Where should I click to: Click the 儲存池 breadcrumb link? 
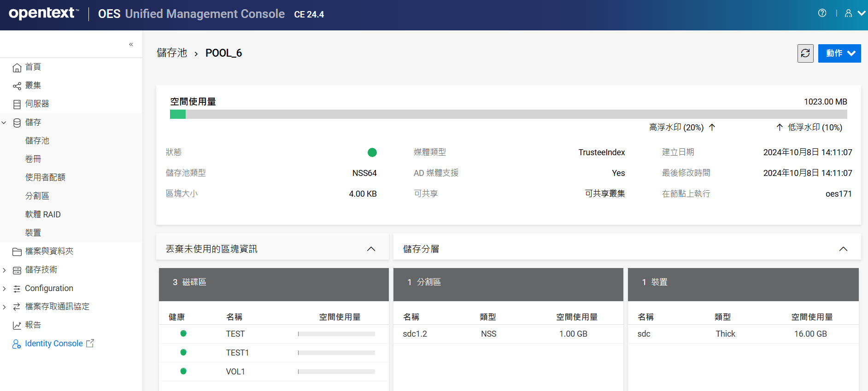[172, 53]
